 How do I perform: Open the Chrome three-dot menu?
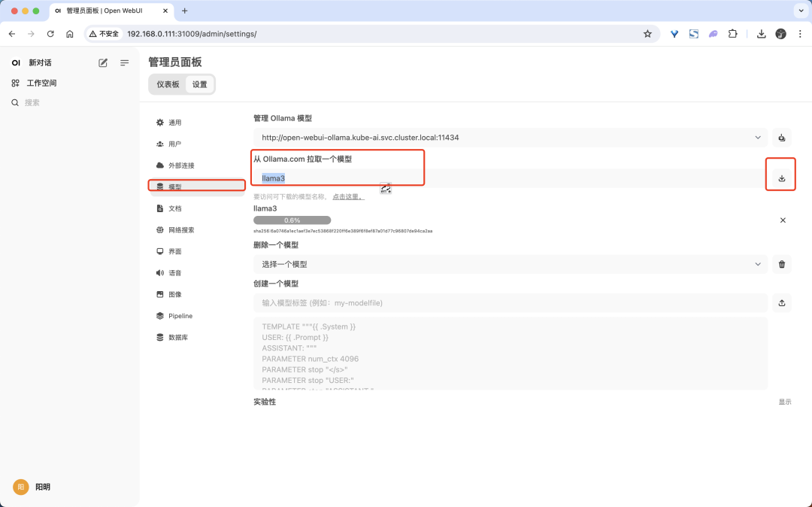800,34
